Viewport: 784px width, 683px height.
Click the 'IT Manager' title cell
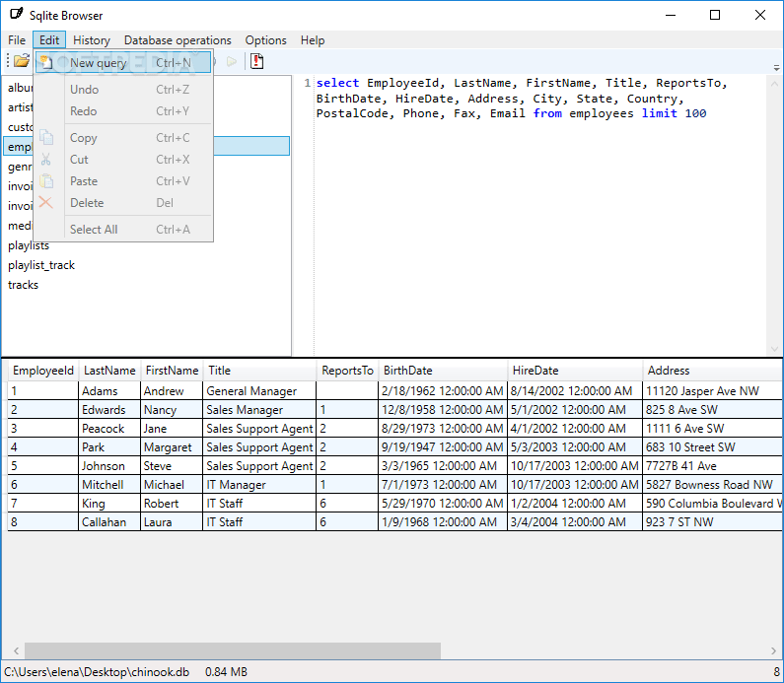[x=259, y=485]
